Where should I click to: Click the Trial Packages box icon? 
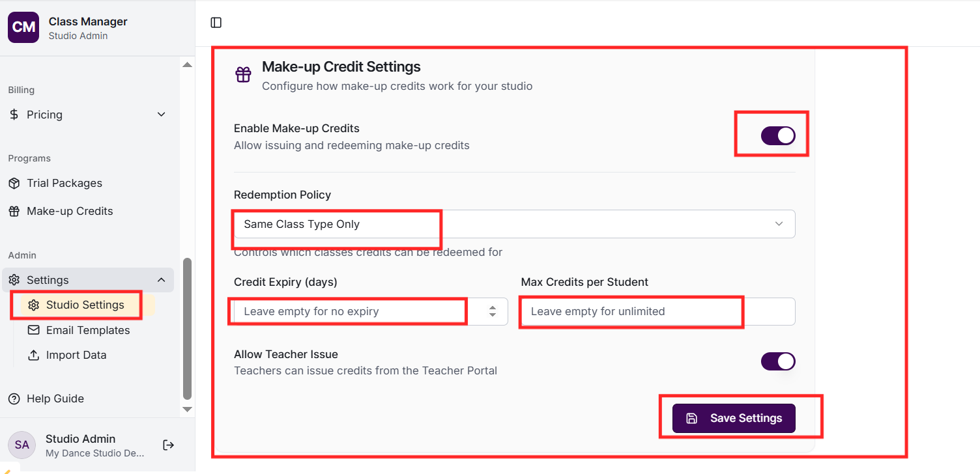point(14,183)
